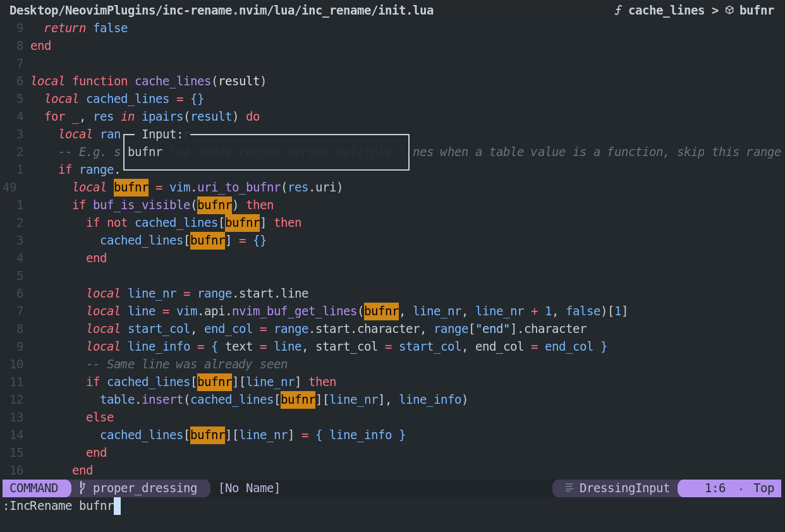785x532 pixels.
Task: Click the Top scroll position indicator
Action: point(764,488)
